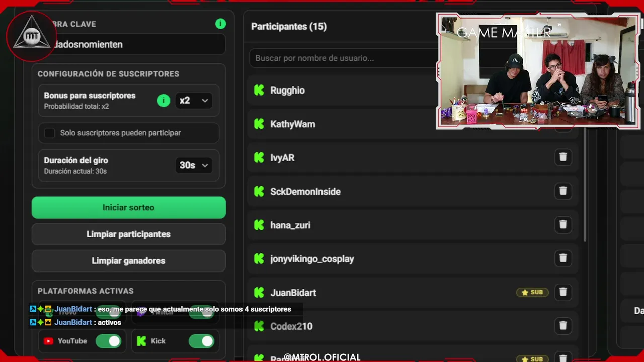This screenshot has width=644, height=362.
Task: Click the MT triangle logo in the corner
Action: click(32, 36)
